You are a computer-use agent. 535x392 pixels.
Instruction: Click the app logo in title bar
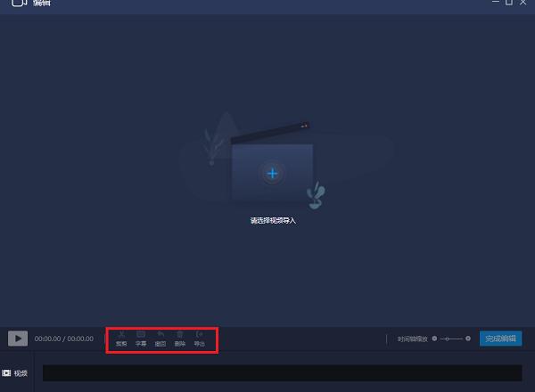(x=19, y=4)
